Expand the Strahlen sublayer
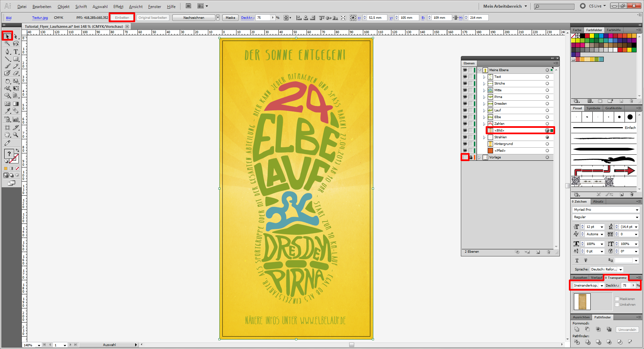The width and height of the screenshot is (644, 349). tap(484, 137)
